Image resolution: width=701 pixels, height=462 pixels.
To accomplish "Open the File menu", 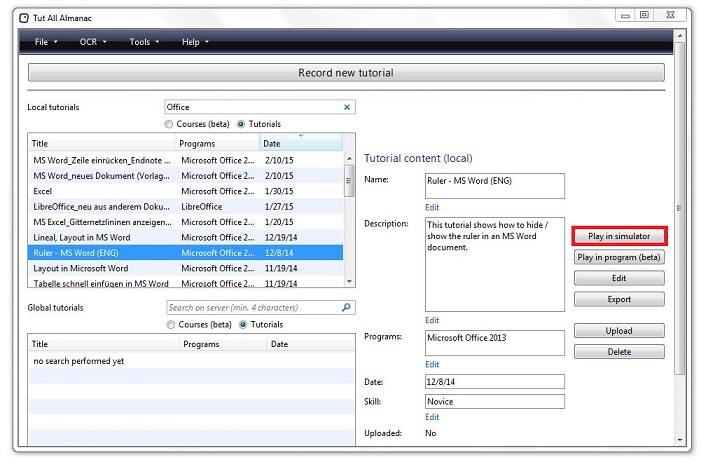I will [45, 42].
